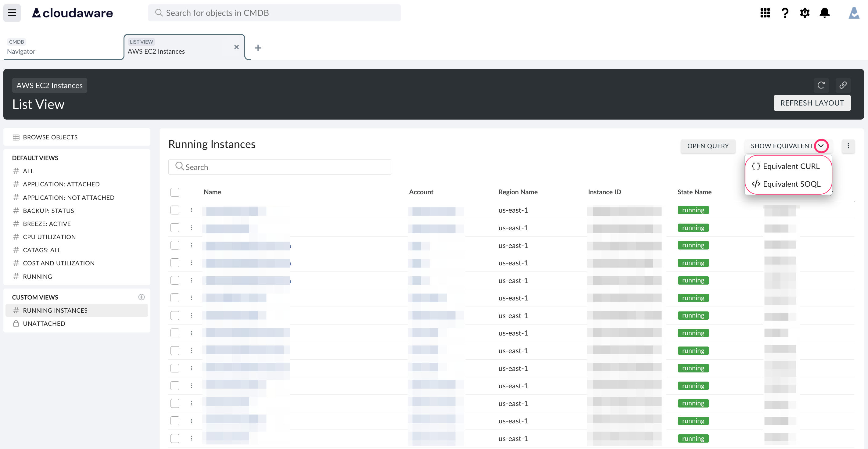
Task: Click the cloudaware logo
Action: click(73, 13)
